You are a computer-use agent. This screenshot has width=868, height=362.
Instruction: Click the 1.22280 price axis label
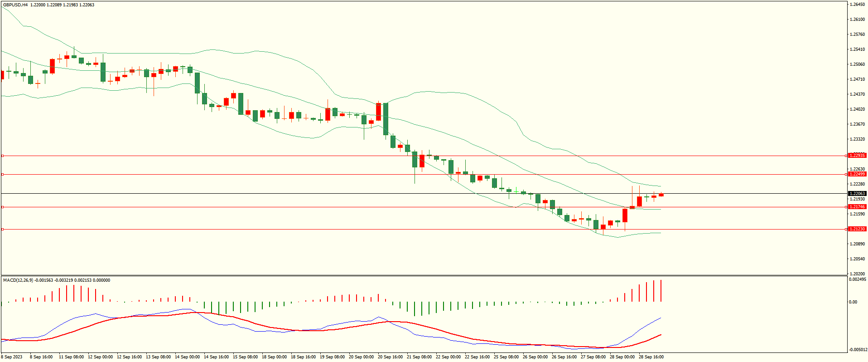tap(857, 184)
